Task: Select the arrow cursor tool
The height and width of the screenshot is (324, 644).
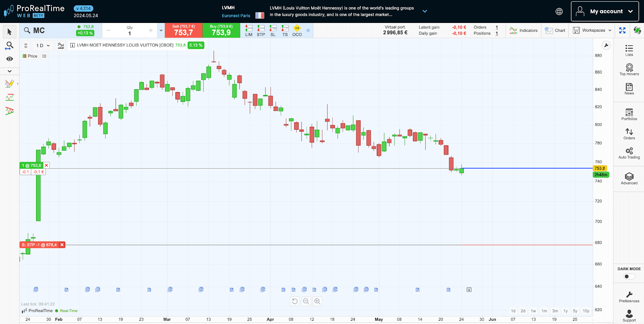Action: click(10, 32)
